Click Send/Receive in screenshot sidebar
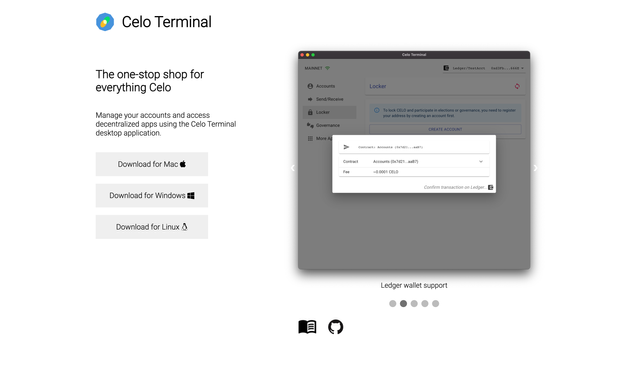The height and width of the screenshot is (366, 640). [x=329, y=99]
